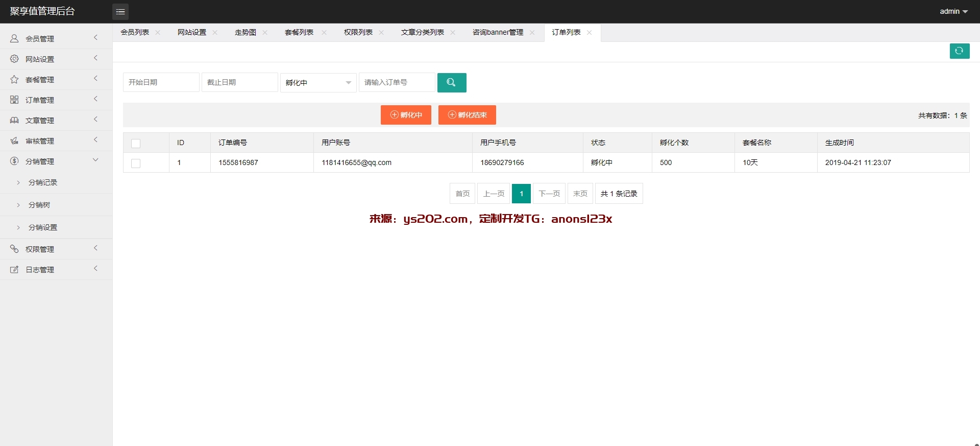Toggle the select-all checkbox in table header

pyautogui.click(x=136, y=144)
